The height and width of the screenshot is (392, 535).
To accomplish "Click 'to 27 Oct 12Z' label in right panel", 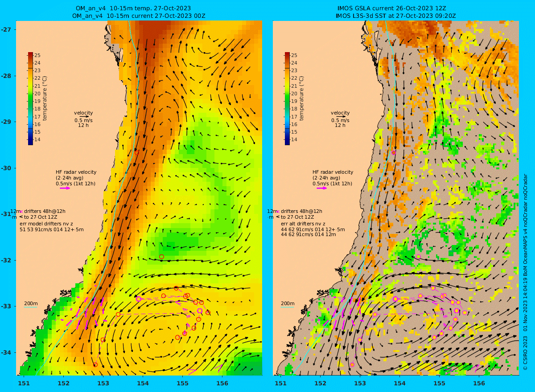I will pos(298,217).
